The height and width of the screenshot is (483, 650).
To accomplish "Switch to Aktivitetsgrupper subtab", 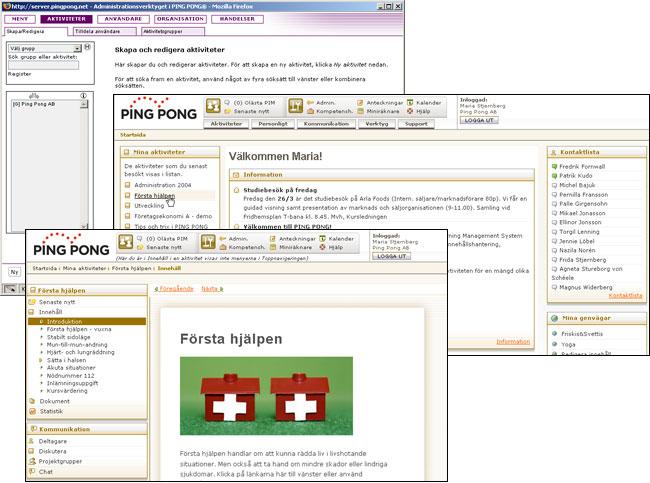I will pyautogui.click(x=173, y=32).
